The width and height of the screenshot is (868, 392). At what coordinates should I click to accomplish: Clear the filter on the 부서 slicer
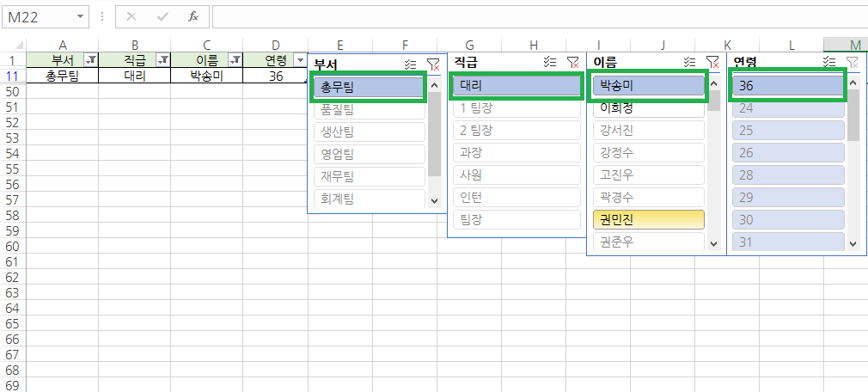point(433,63)
